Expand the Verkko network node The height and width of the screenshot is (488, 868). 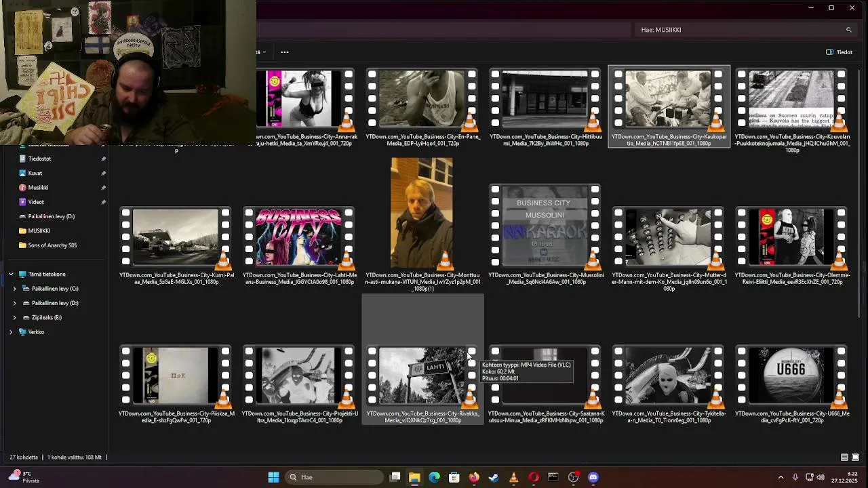coord(11,332)
